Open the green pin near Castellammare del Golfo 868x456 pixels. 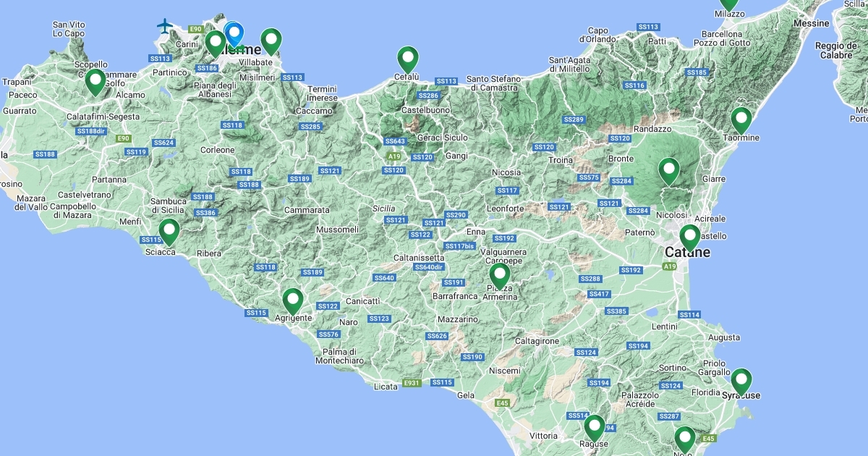95,81
